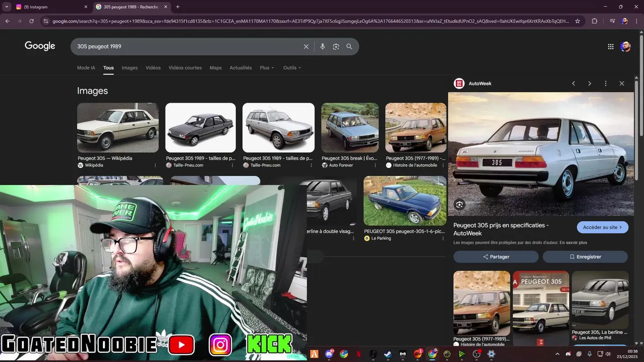Bookmark this page with star icon
The width and height of the screenshot is (644, 362).
click(577, 21)
